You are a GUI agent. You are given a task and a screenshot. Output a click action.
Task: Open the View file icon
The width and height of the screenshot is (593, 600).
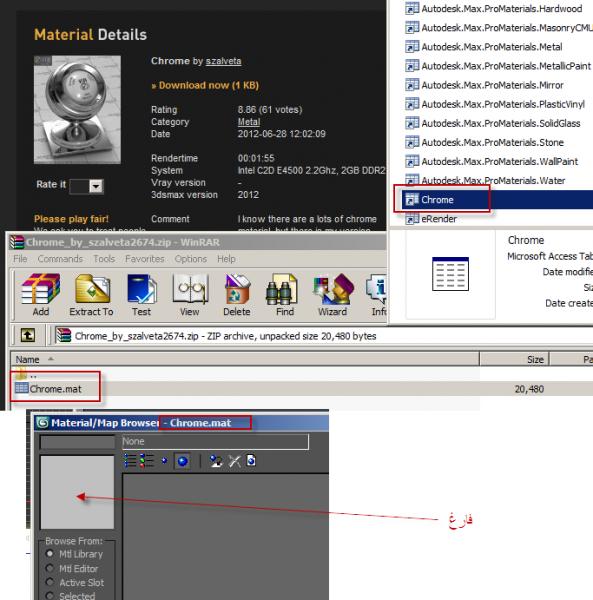[x=189, y=295]
